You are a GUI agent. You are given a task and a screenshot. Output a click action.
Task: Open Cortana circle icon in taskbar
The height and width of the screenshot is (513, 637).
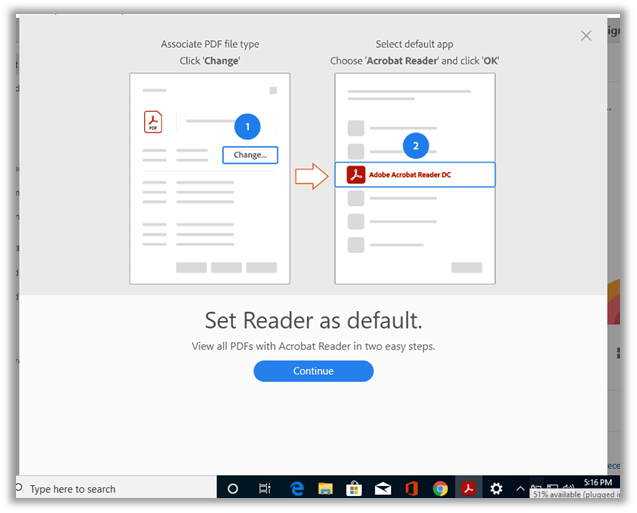(233, 488)
